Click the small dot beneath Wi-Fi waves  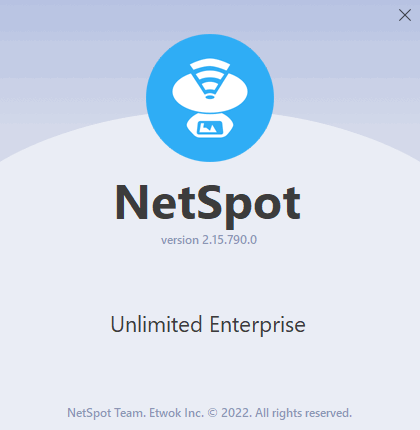210,96
